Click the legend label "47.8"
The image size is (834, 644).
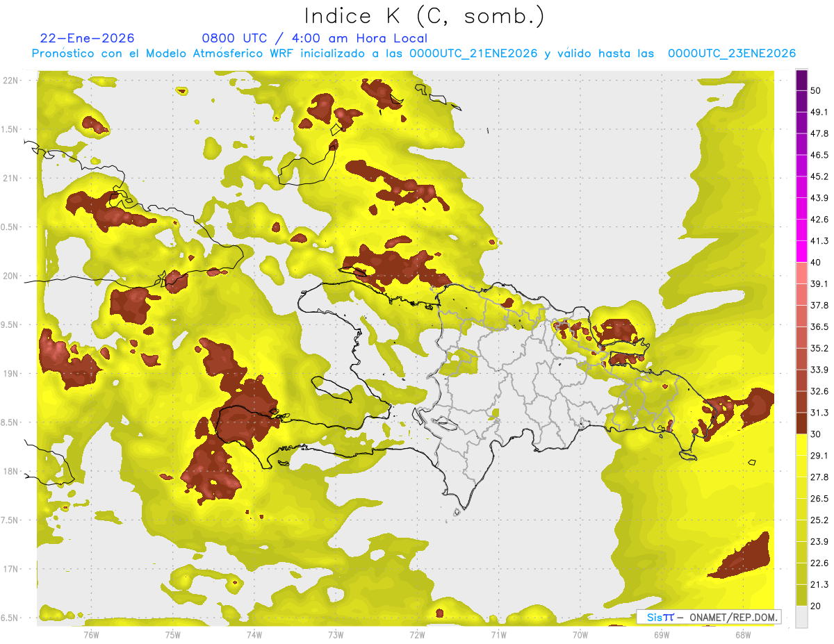click(x=819, y=133)
